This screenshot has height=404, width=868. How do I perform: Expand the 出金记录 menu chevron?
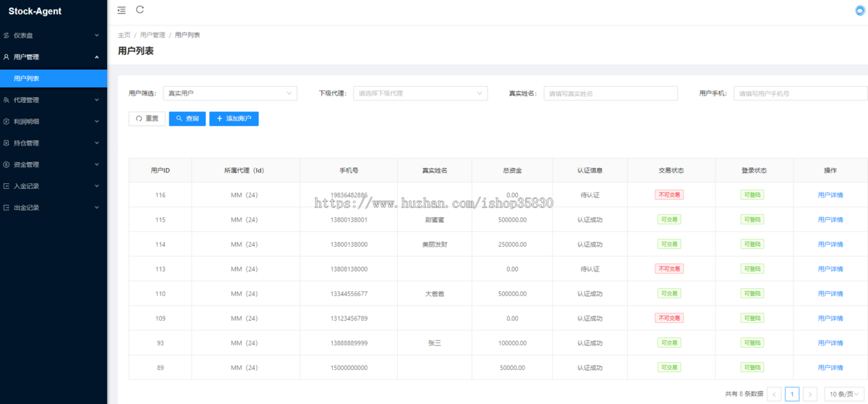pyautogui.click(x=97, y=208)
